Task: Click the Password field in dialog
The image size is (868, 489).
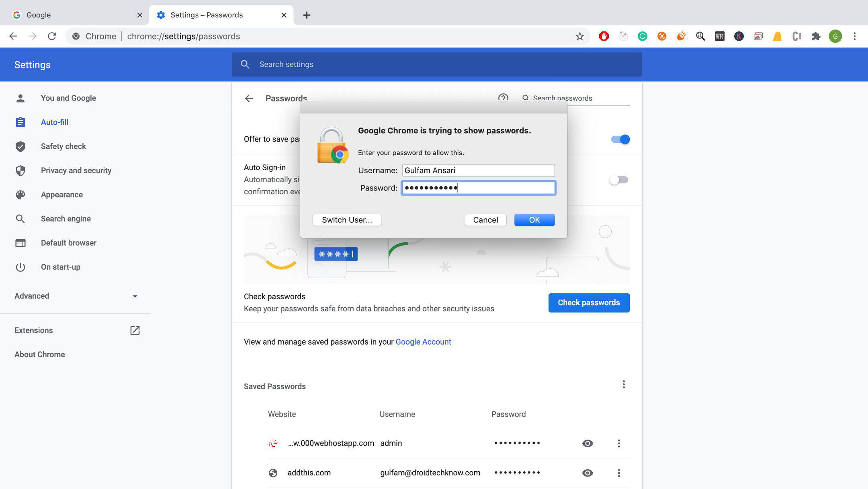Action: pos(478,188)
